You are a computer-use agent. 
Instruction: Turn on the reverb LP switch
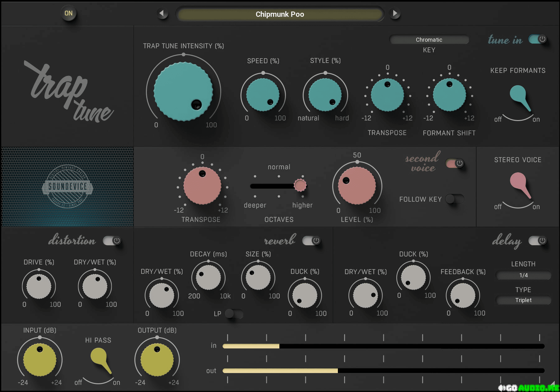(x=234, y=314)
